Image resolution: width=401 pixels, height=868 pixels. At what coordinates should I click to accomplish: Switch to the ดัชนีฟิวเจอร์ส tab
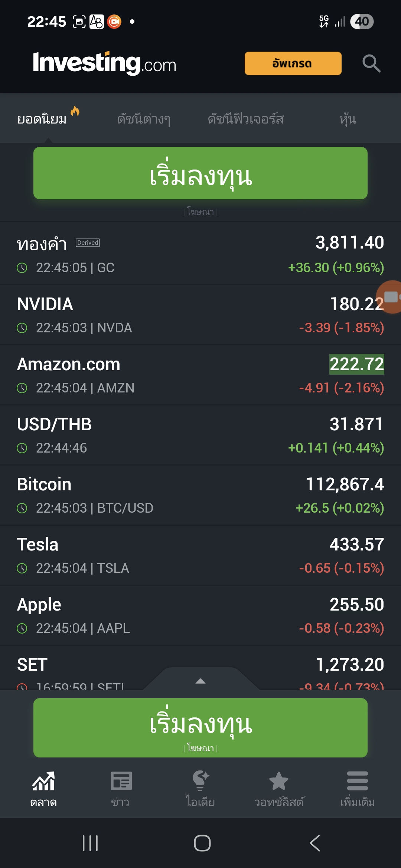[246, 119]
